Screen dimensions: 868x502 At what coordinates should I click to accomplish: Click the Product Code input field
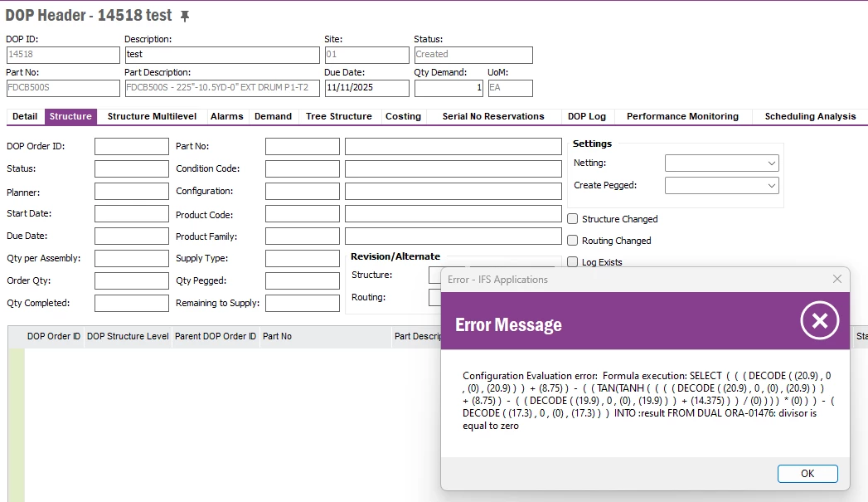(x=303, y=213)
